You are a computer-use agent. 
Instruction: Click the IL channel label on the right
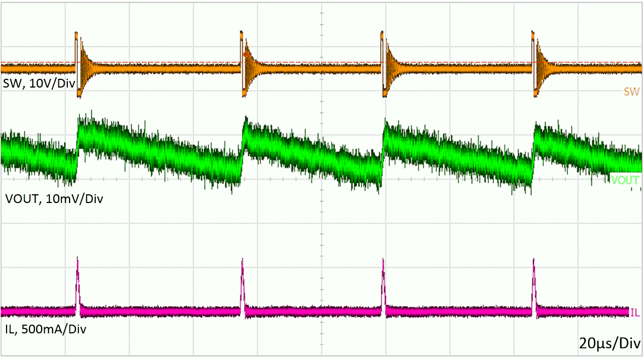pyautogui.click(x=635, y=312)
